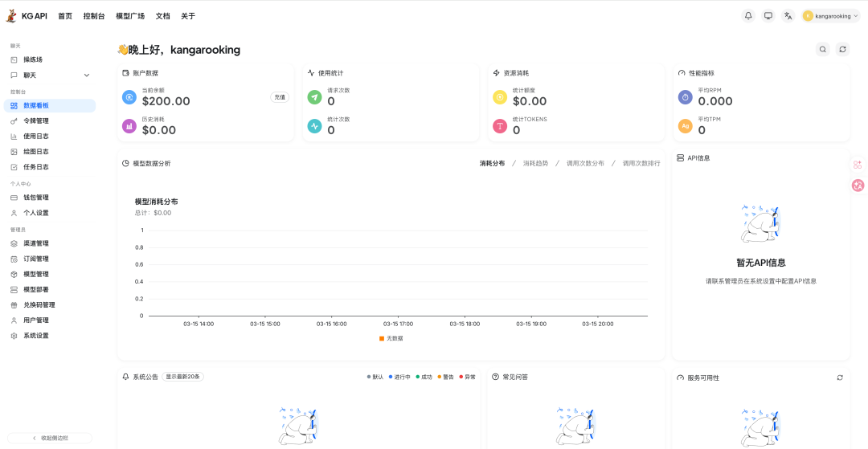Refresh dashboard data with the refresh icon
The image size is (868, 449).
point(842,50)
